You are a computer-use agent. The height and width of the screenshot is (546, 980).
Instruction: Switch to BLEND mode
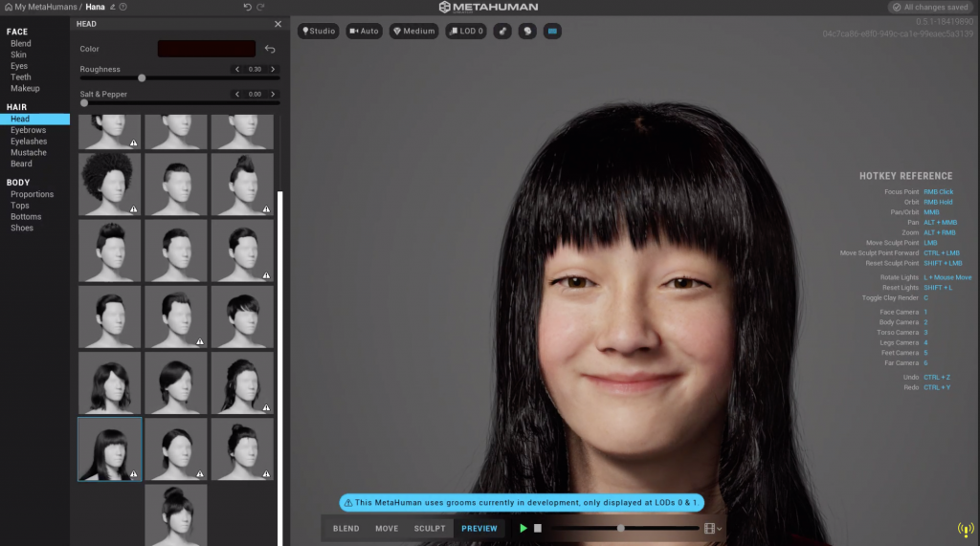click(345, 529)
